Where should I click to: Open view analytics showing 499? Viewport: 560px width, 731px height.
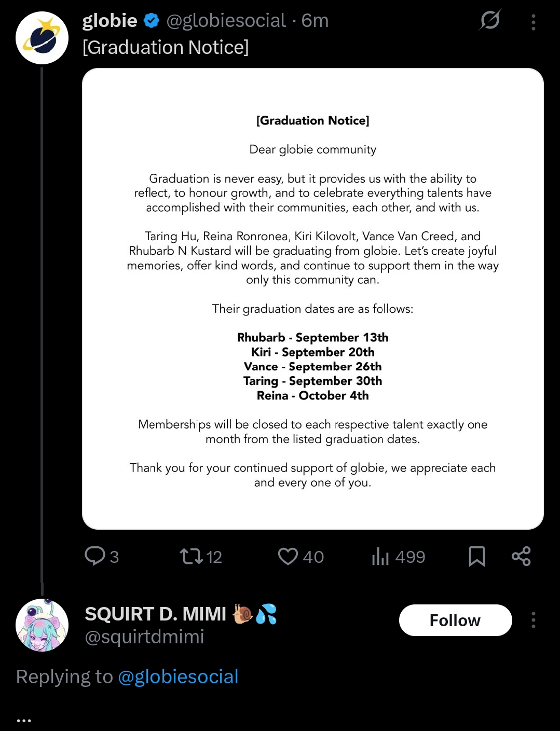[380, 556]
